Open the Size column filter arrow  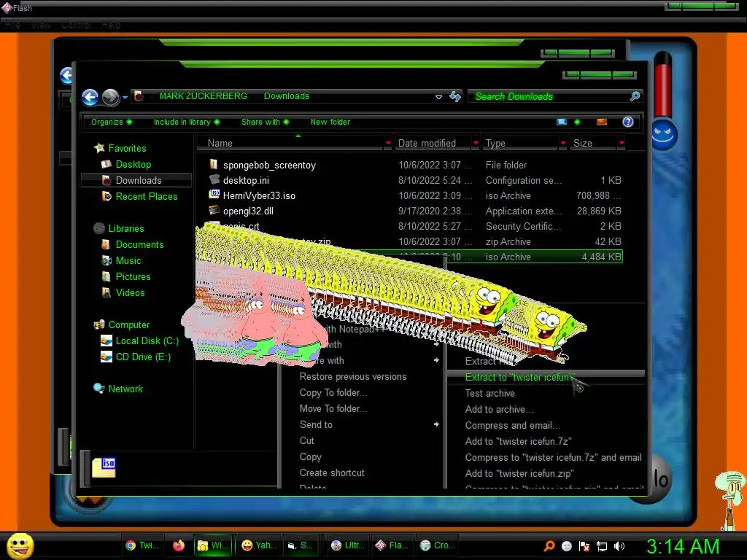622,143
